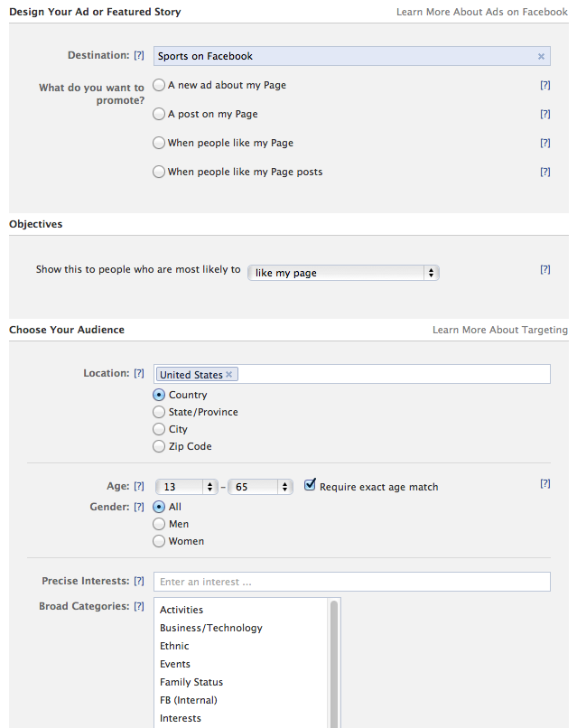Click the help icon next to Location
The width and height of the screenshot is (577, 728).
pos(138,372)
